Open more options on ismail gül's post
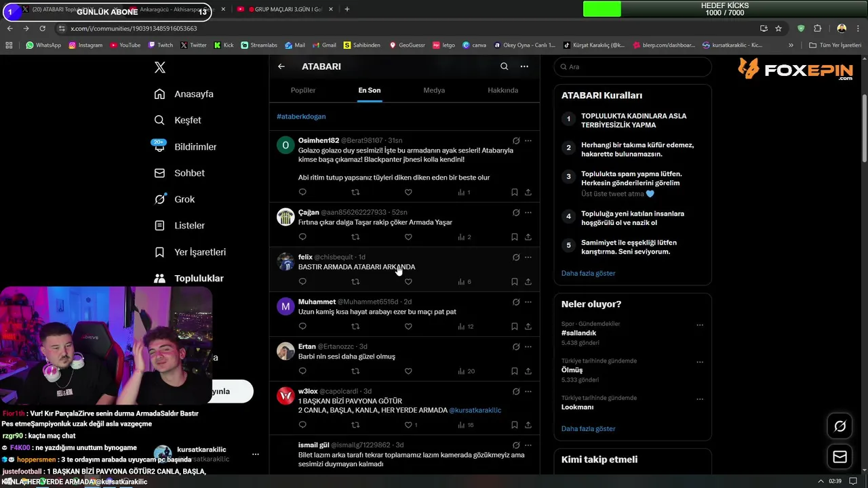The image size is (868, 488). click(528, 445)
